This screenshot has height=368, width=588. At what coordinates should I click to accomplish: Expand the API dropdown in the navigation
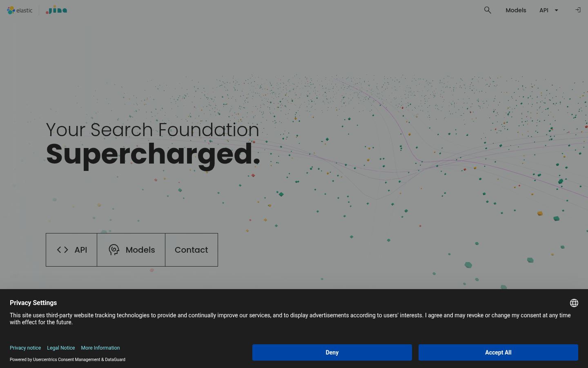[x=549, y=10]
